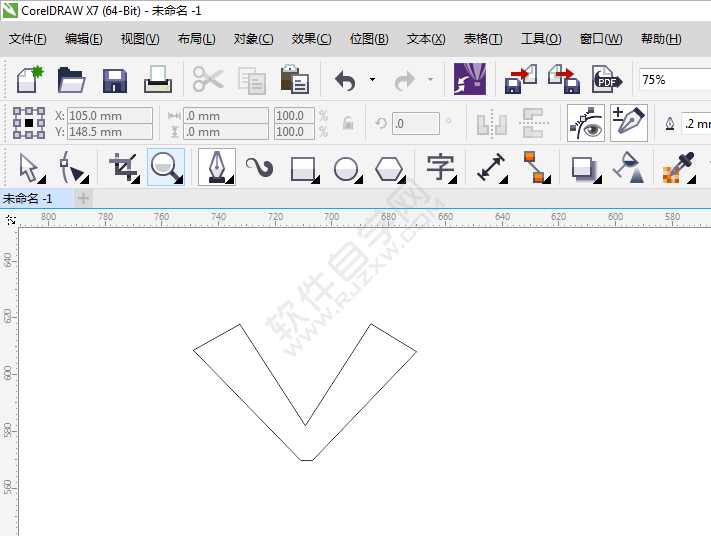Open the 文本(X) menu
The image size is (711, 536).
[426, 39]
